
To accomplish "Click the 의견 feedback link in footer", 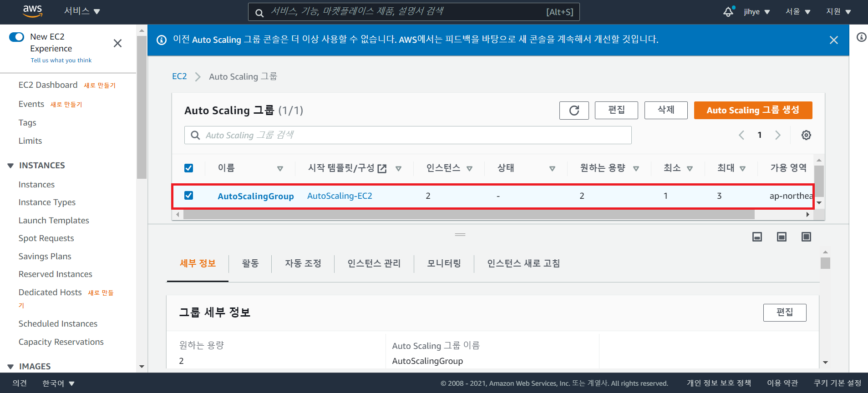I will pyautogui.click(x=20, y=383).
